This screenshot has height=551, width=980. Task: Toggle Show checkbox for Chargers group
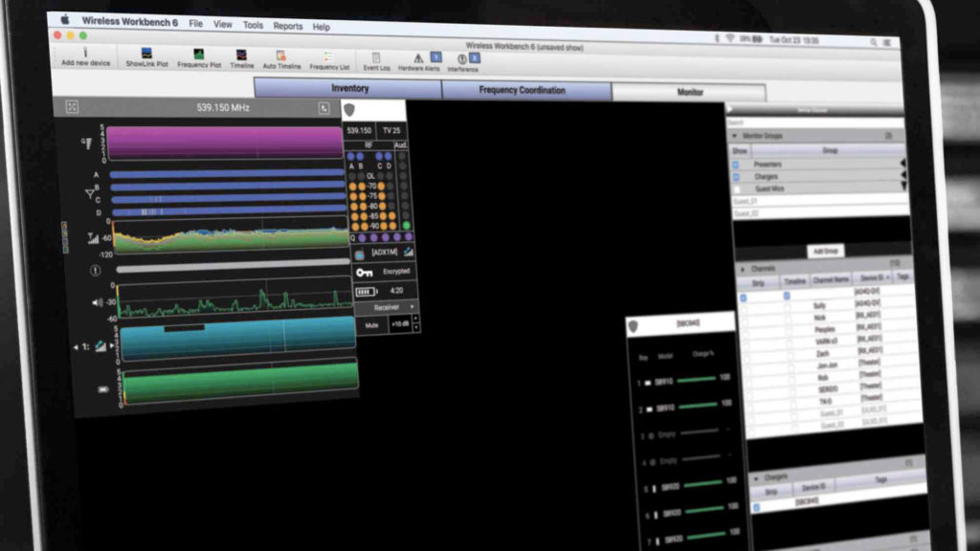tap(736, 177)
